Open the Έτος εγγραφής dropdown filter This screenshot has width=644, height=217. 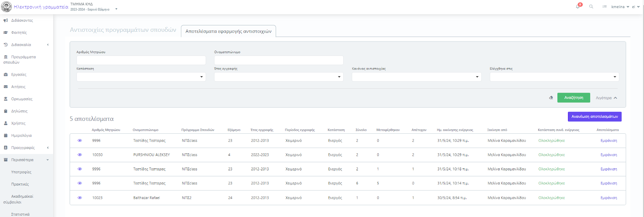[x=279, y=77]
